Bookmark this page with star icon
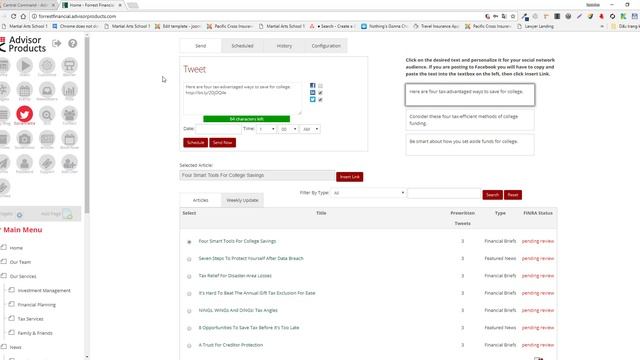 click(x=513, y=16)
